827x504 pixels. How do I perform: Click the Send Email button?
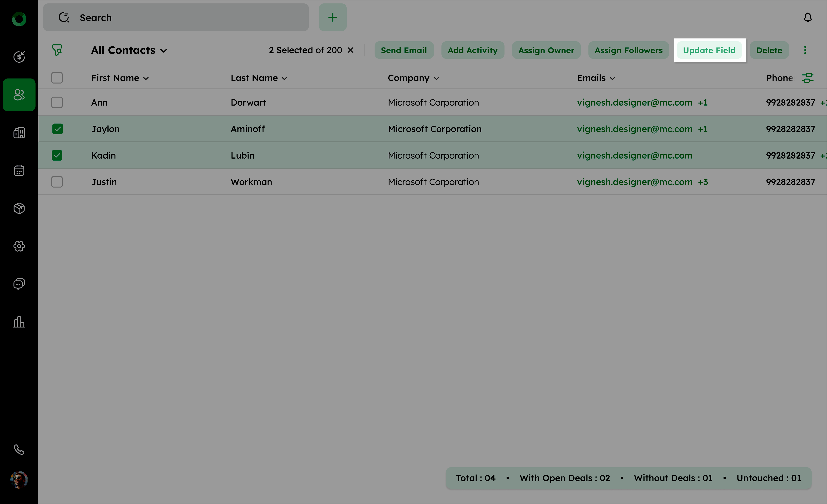tap(404, 50)
